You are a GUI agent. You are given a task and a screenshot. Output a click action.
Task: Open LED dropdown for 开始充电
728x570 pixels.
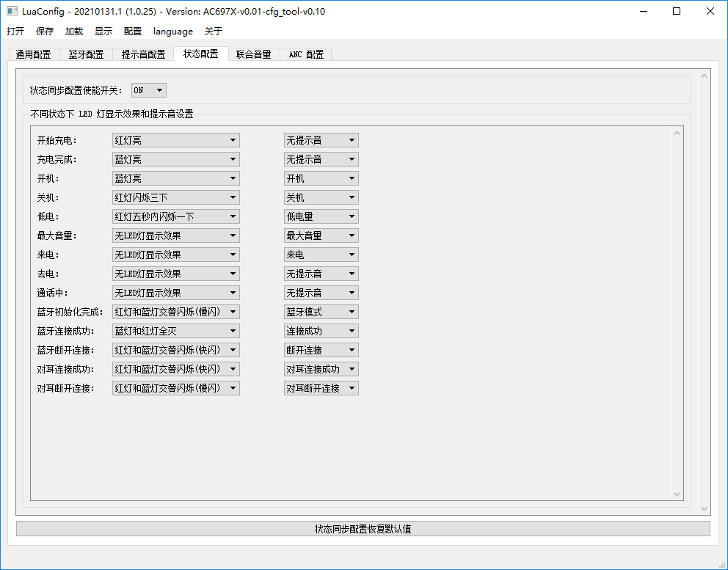[176, 140]
